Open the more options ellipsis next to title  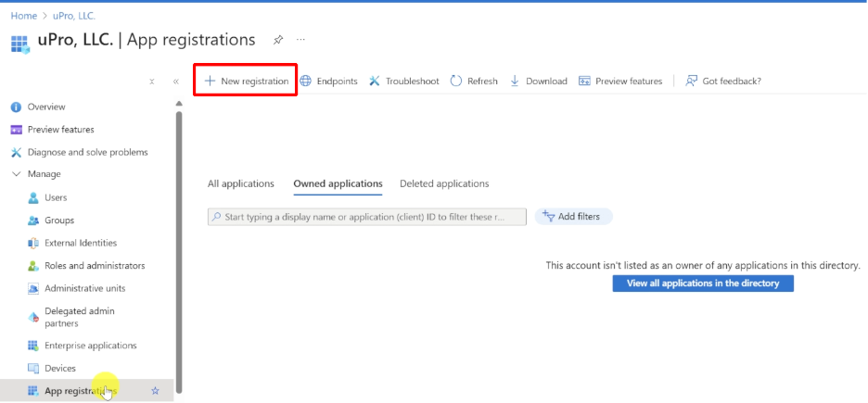click(x=300, y=41)
